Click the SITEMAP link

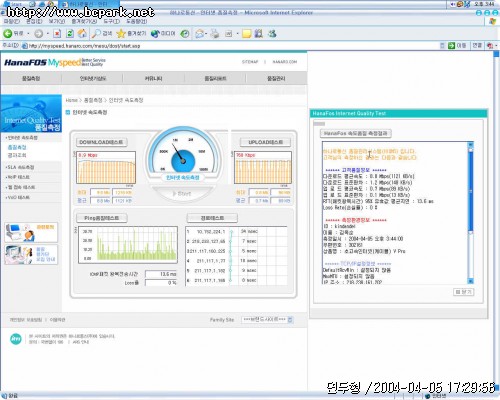click(250, 62)
